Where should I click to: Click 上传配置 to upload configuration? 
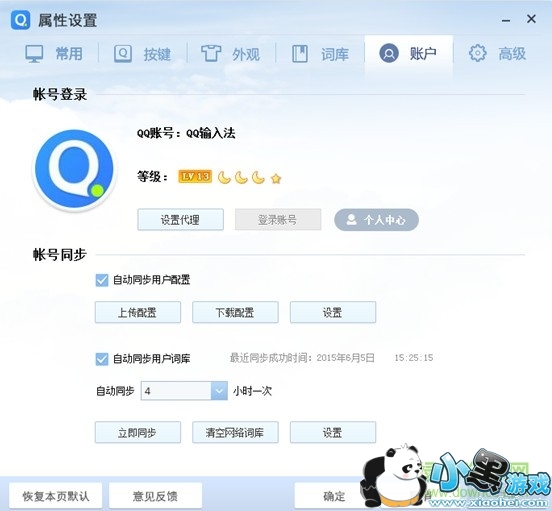pyautogui.click(x=138, y=312)
